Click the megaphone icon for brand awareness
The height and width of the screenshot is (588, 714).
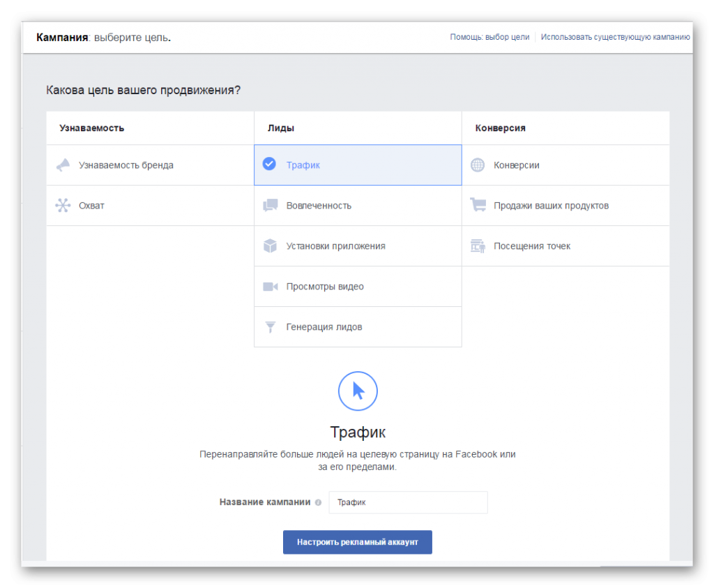click(63, 165)
